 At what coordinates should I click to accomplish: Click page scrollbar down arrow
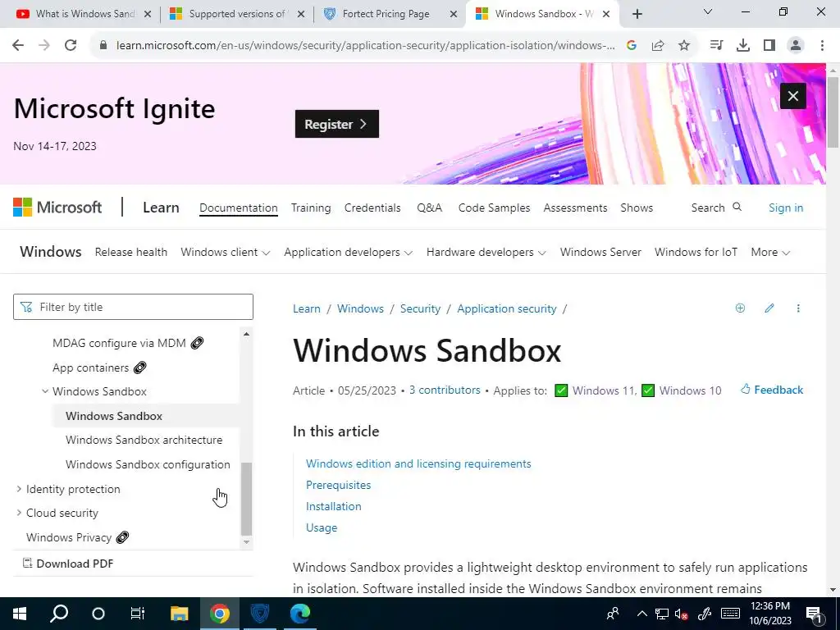click(833, 590)
